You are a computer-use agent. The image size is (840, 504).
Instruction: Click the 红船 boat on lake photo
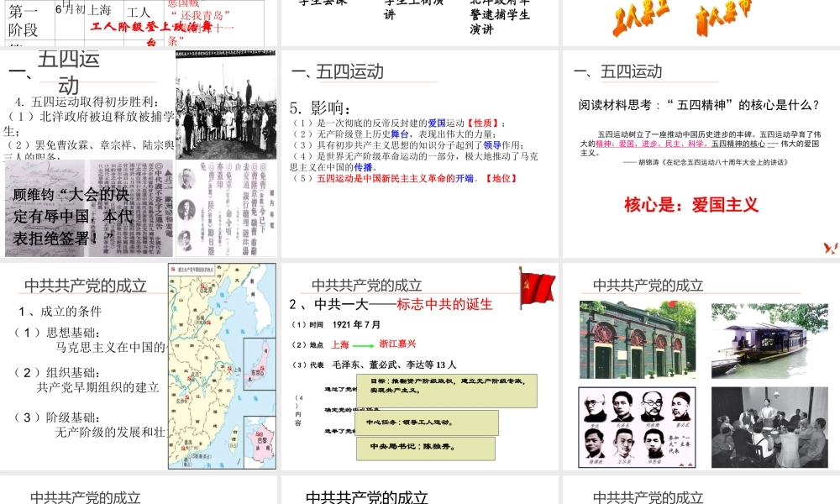pyautogui.click(x=769, y=341)
